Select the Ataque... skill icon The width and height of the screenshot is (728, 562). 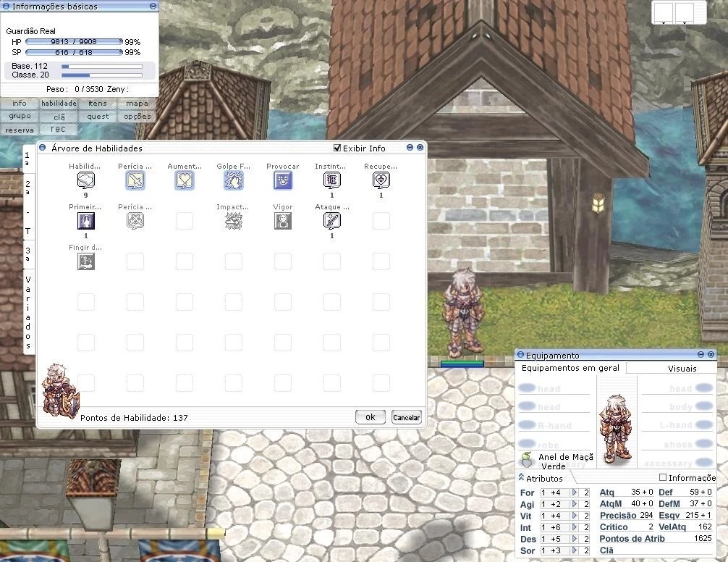[x=332, y=221]
